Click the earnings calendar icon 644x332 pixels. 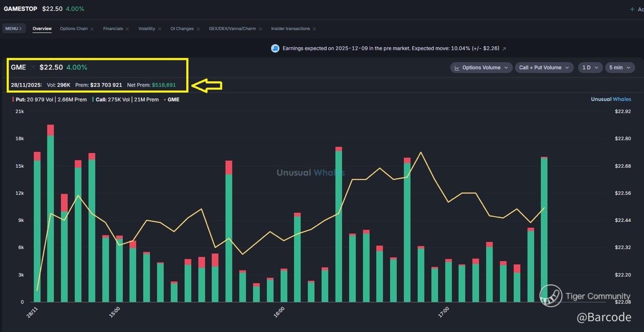coord(275,48)
